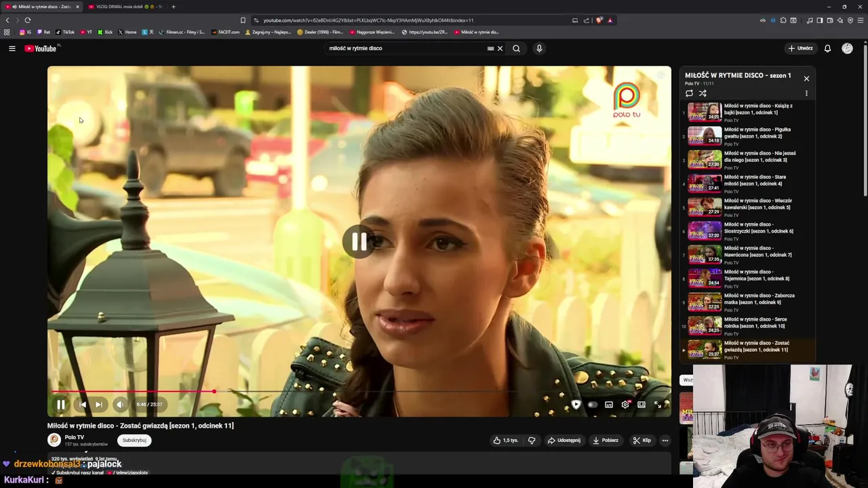Close the playlist panel
Image resolution: width=868 pixels, height=488 pixels.
[x=806, y=79]
